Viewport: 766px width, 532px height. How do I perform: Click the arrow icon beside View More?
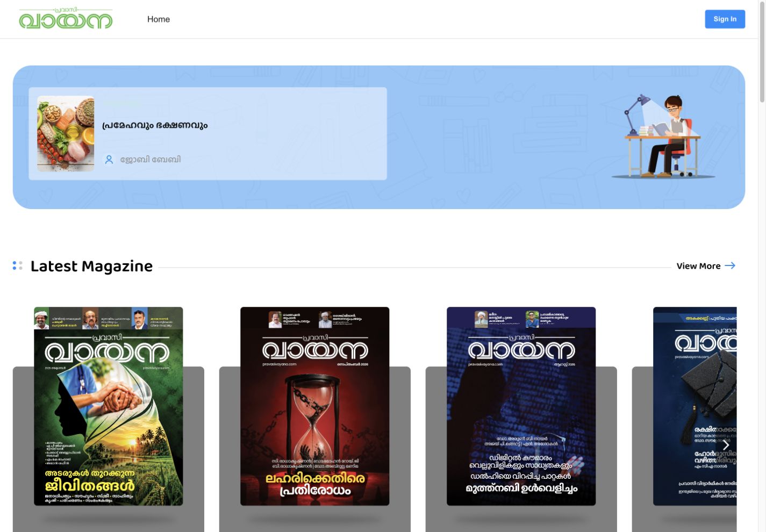tap(730, 265)
